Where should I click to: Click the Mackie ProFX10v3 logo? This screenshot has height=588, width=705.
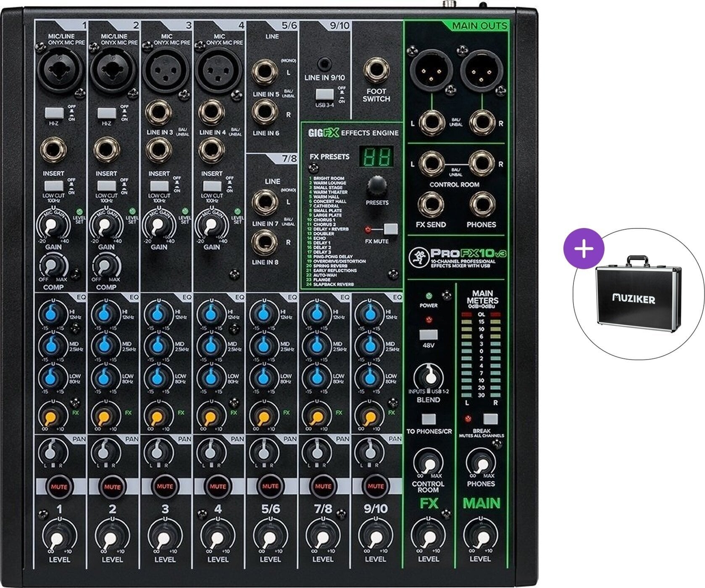click(x=457, y=259)
